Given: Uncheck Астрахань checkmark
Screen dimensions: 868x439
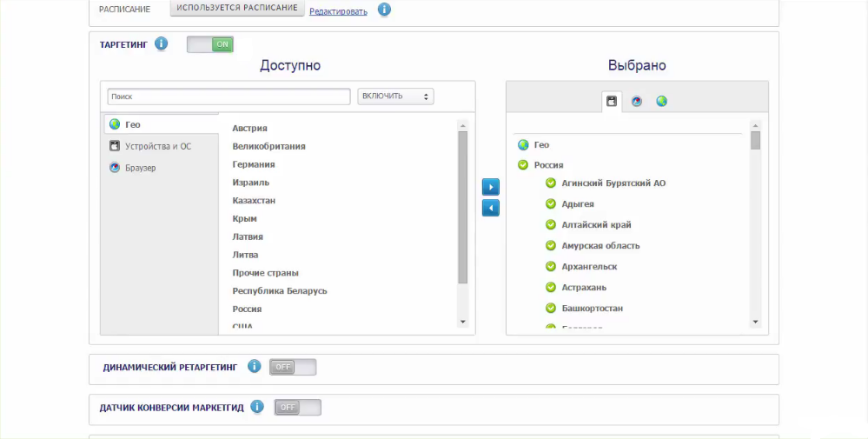Looking at the screenshot, I should point(550,288).
